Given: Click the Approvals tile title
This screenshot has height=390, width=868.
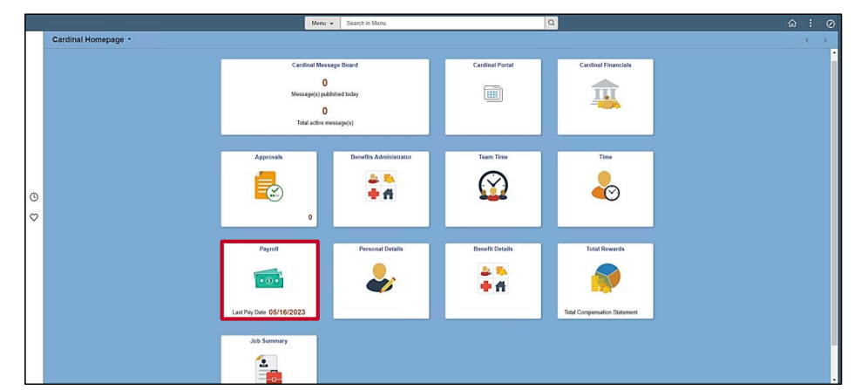Looking at the screenshot, I should [268, 157].
